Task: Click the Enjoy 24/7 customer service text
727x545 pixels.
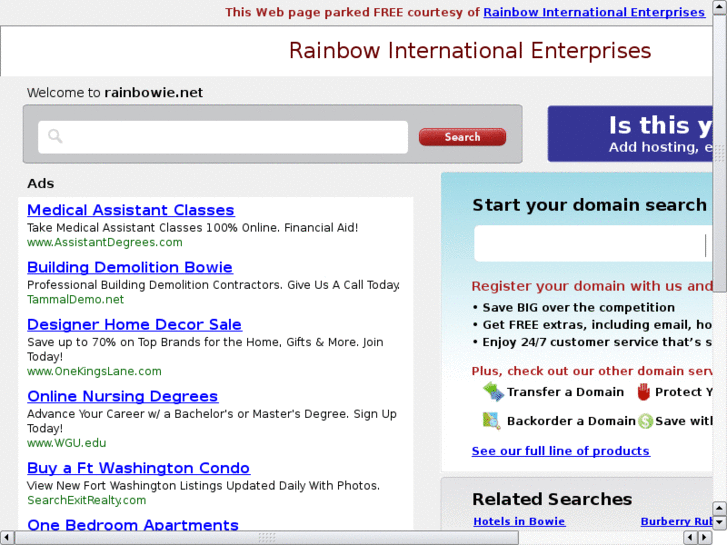Action: (x=597, y=342)
